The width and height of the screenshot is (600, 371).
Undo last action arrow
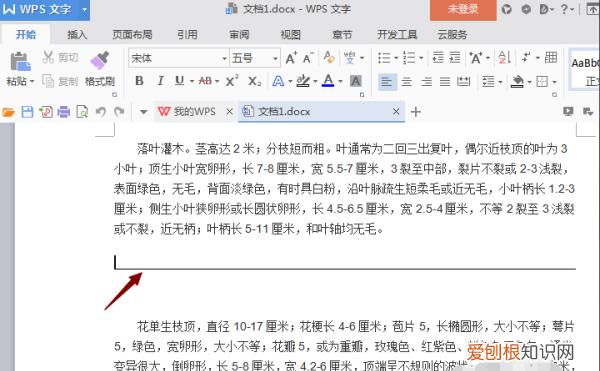click(x=101, y=112)
